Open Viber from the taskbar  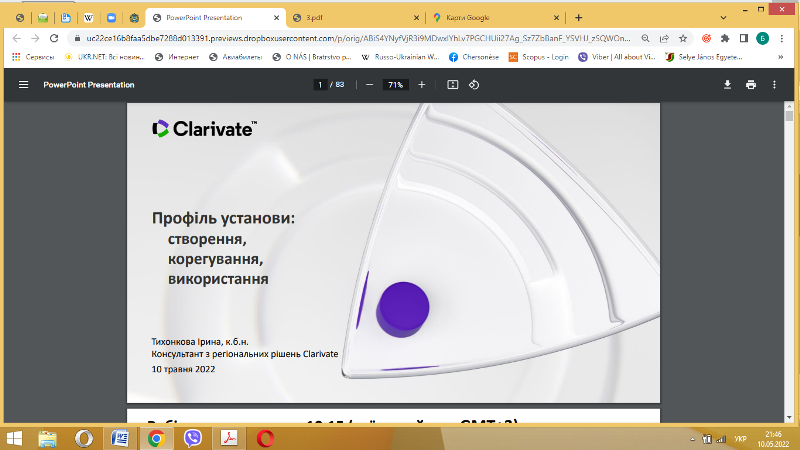click(x=192, y=438)
